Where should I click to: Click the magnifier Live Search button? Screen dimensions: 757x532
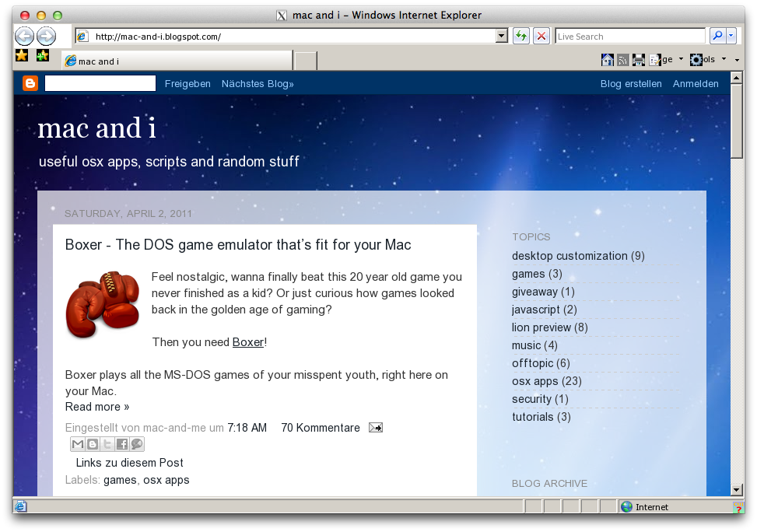point(717,36)
